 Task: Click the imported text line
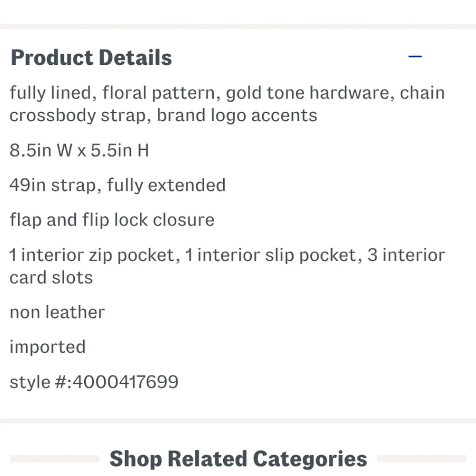48,347
